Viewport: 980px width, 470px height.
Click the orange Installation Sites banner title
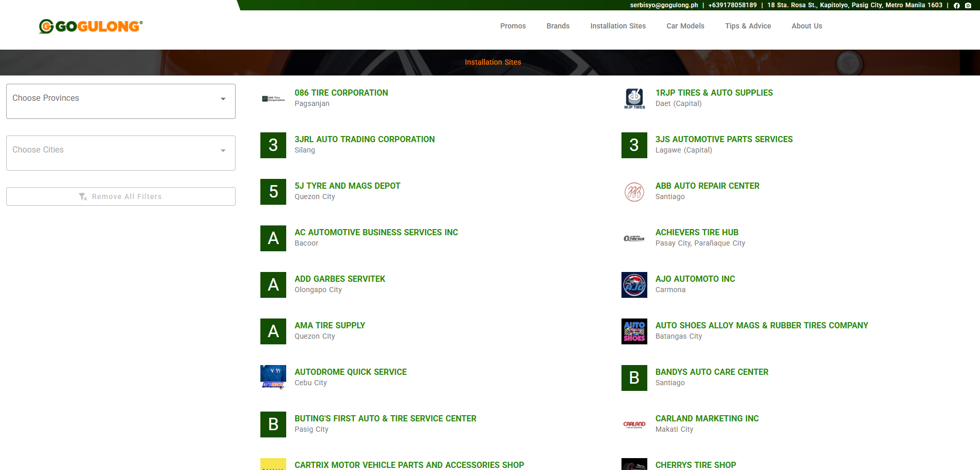point(493,62)
